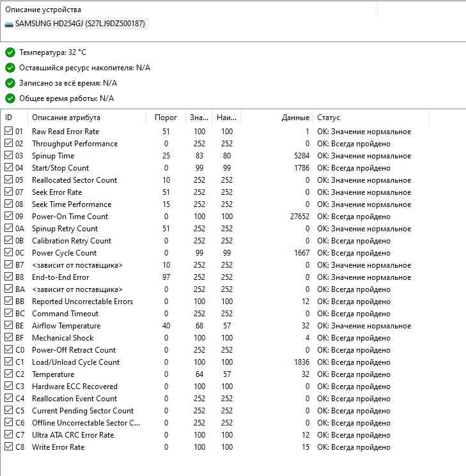Uncheck the C5 Current Pending Sector Count checkbox
Image resolution: width=466 pixels, height=476 pixels.
point(9,410)
